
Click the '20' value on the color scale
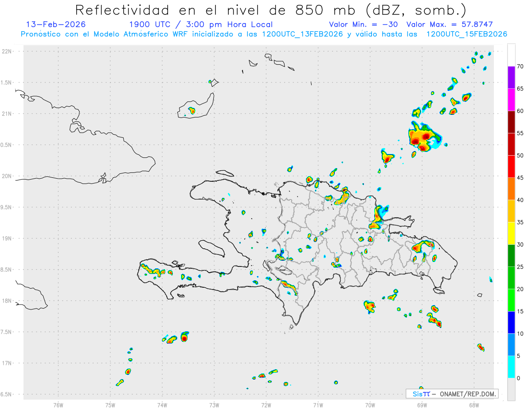520,289
